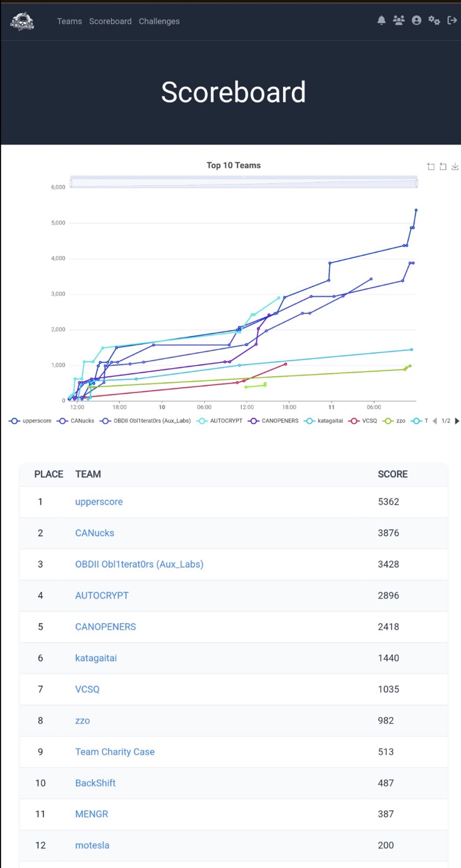Viewport: 461px width, 868px height.
Task: Click the score value 982
Action: coord(386,720)
